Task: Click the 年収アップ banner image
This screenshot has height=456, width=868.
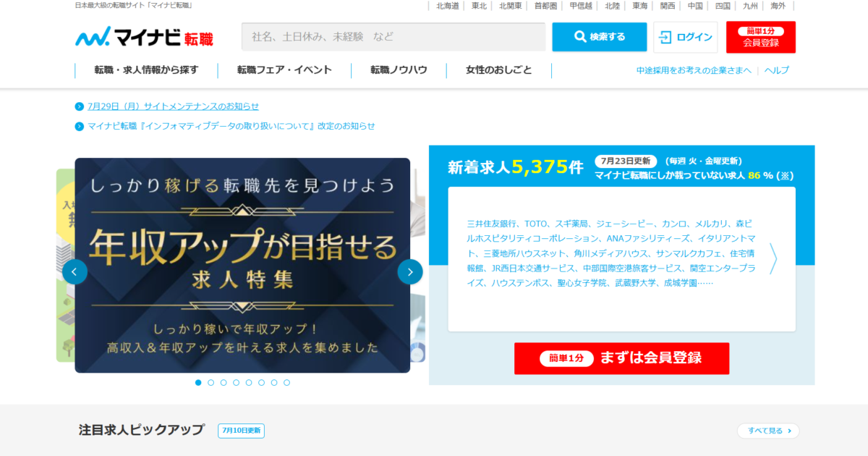Action: pyautogui.click(x=242, y=265)
